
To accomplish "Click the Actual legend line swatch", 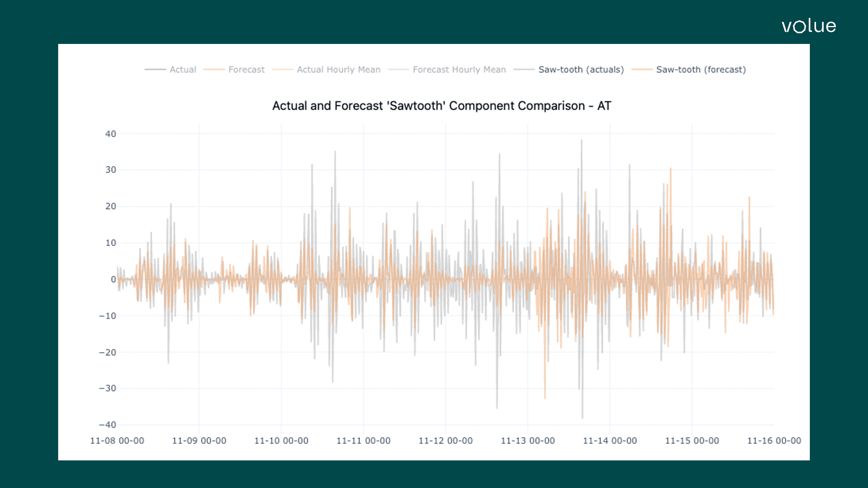I will 155,70.
